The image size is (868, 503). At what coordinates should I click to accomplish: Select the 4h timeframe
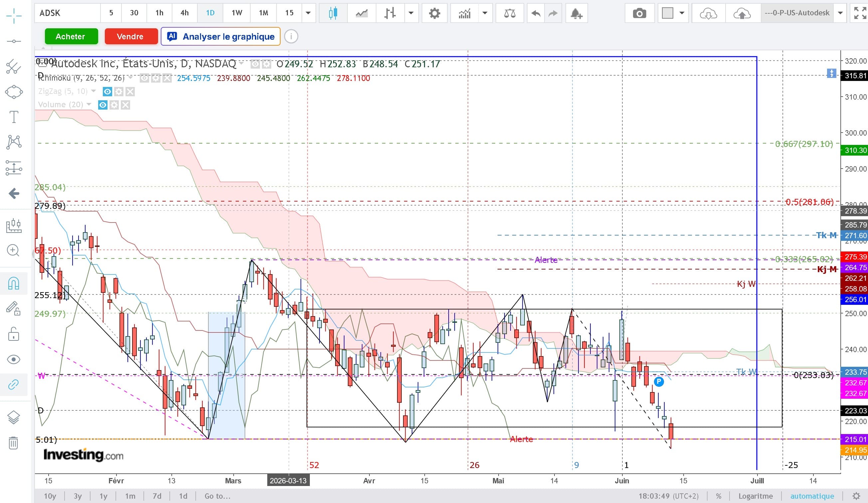(x=185, y=13)
